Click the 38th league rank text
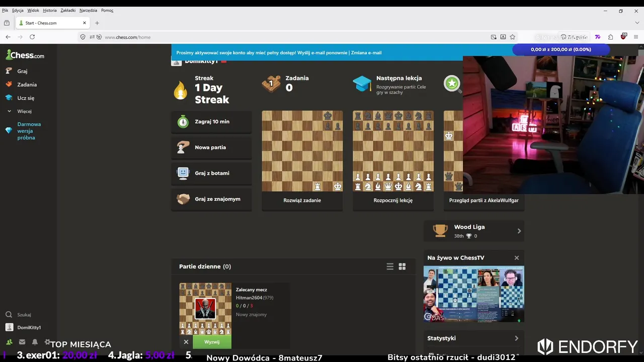644x362 pixels. 459,236
